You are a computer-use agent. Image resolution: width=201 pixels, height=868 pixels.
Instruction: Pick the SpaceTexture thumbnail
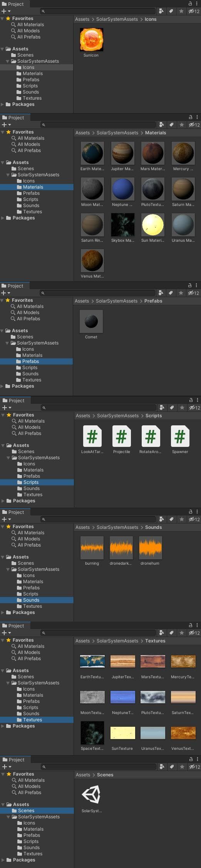(92, 733)
